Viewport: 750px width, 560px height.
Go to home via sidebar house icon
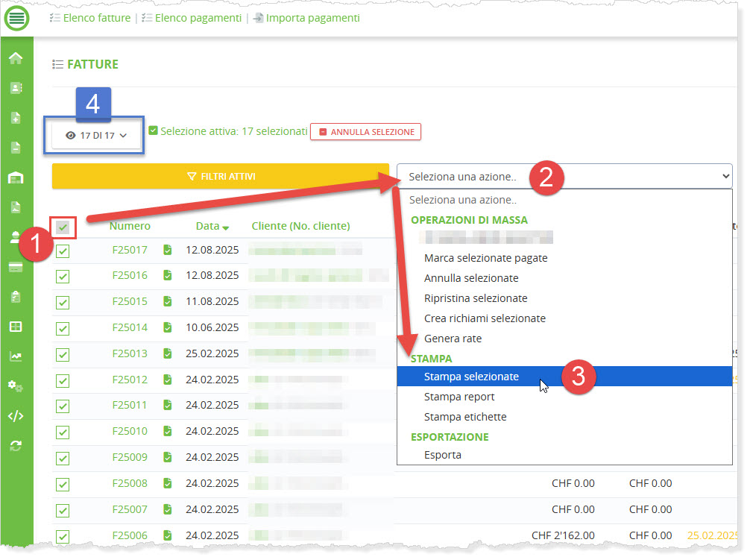point(16,58)
